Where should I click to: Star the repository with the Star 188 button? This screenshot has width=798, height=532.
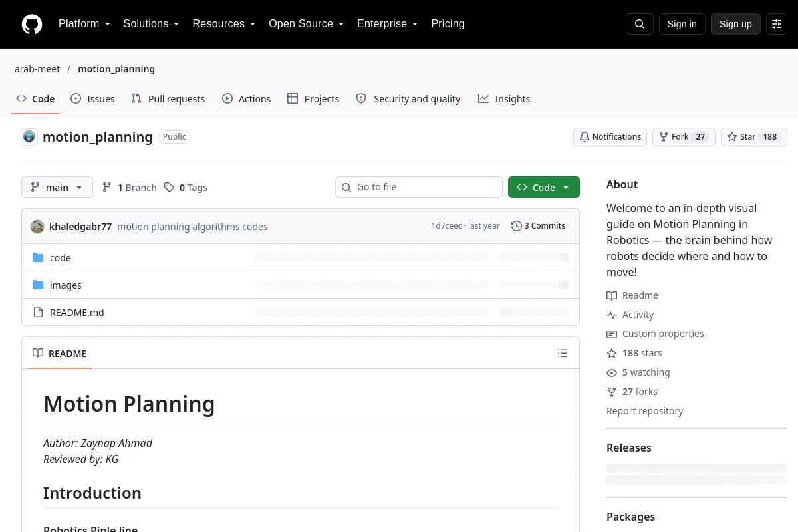click(754, 137)
